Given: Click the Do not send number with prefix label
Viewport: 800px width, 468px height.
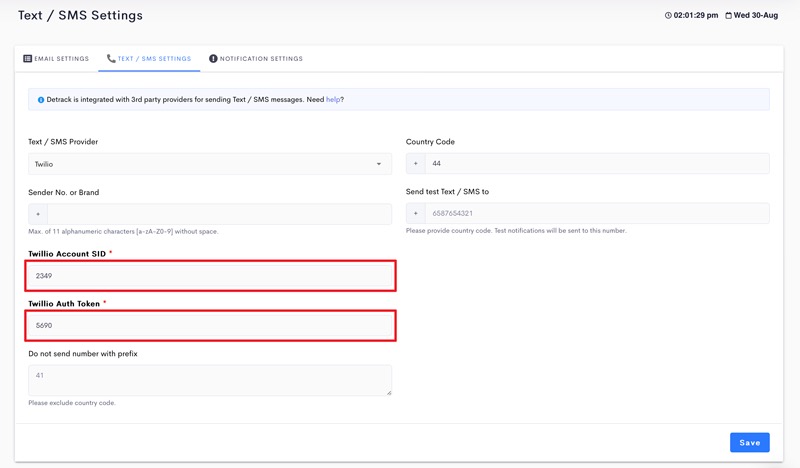Looking at the screenshot, I should click(x=83, y=354).
